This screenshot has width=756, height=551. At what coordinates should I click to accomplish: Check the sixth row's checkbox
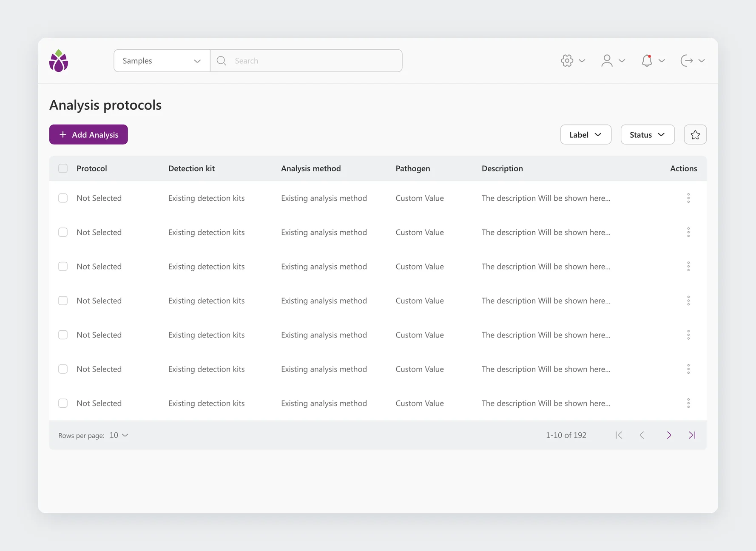pyautogui.click(x=63, y=369)
